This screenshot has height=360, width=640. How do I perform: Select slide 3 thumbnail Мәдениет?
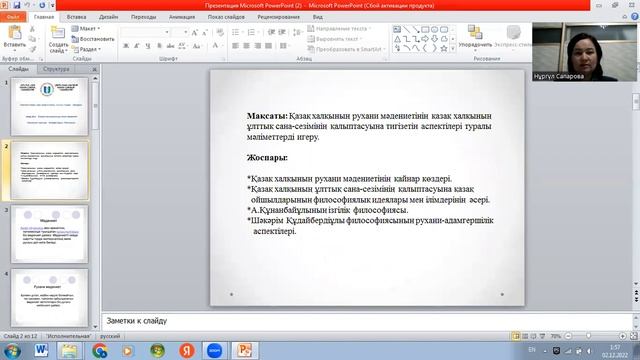pyautogui.click(x=49, y=234)
